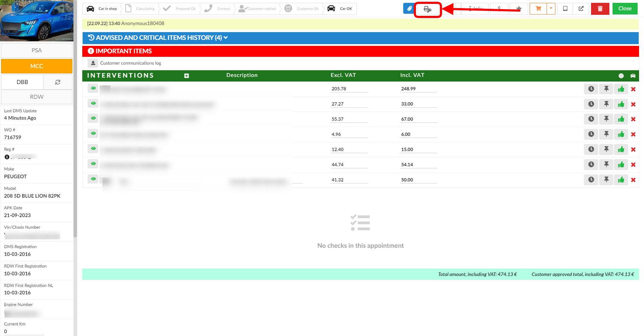Open the dropdown arrow beside the cart
The image size is (644, 336).
(551, 9)
